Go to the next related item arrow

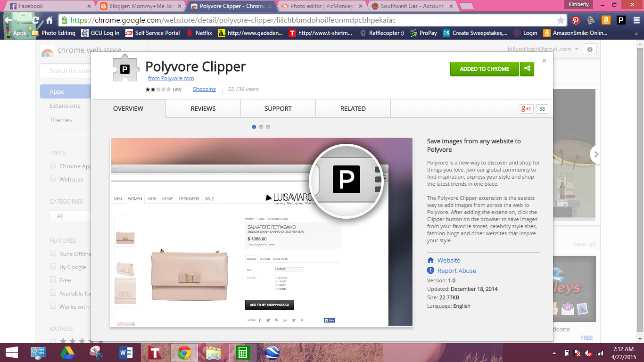596,154
